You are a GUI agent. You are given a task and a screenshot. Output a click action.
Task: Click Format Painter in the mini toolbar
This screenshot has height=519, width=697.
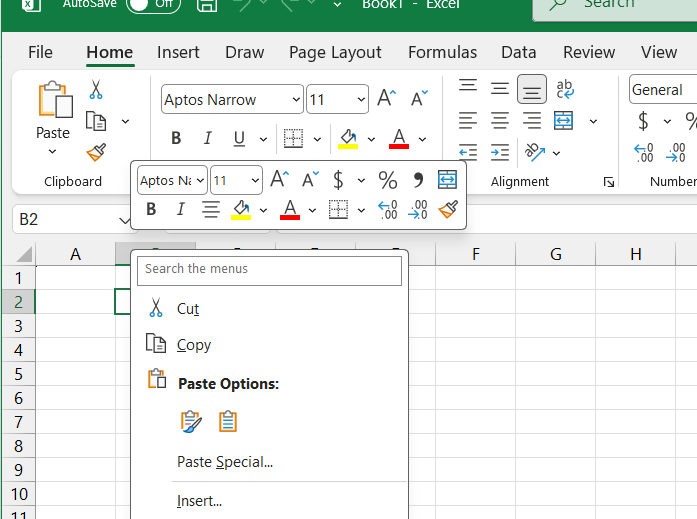coord(448,209)
